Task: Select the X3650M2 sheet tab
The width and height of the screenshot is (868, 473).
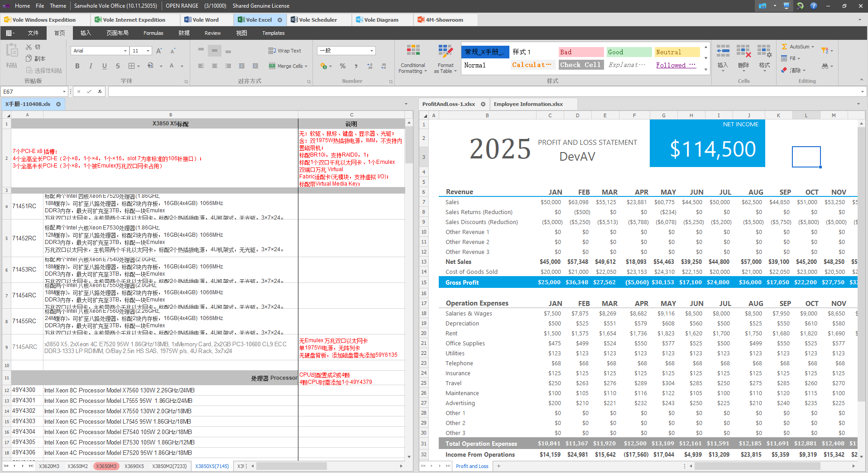Action: coord(78,466)
